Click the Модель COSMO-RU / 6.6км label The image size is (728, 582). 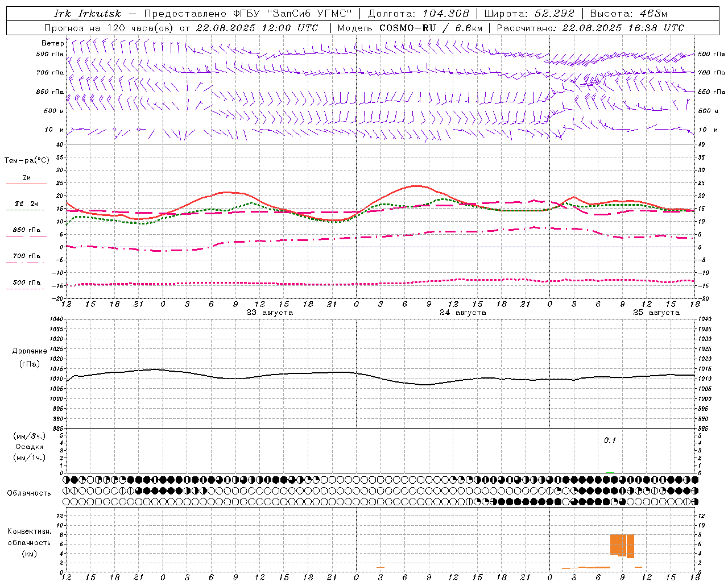click(409, 28)
